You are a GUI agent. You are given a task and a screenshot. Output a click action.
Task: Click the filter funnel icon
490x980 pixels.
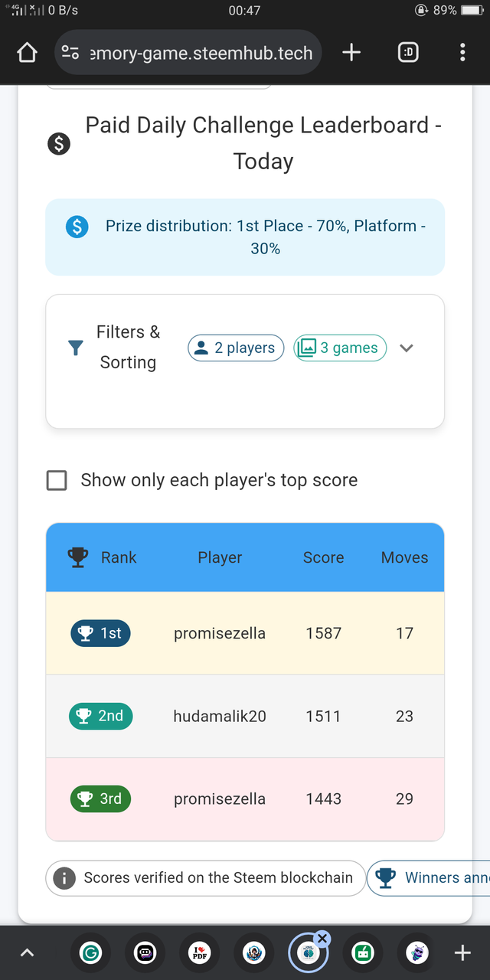pos(75,348)
